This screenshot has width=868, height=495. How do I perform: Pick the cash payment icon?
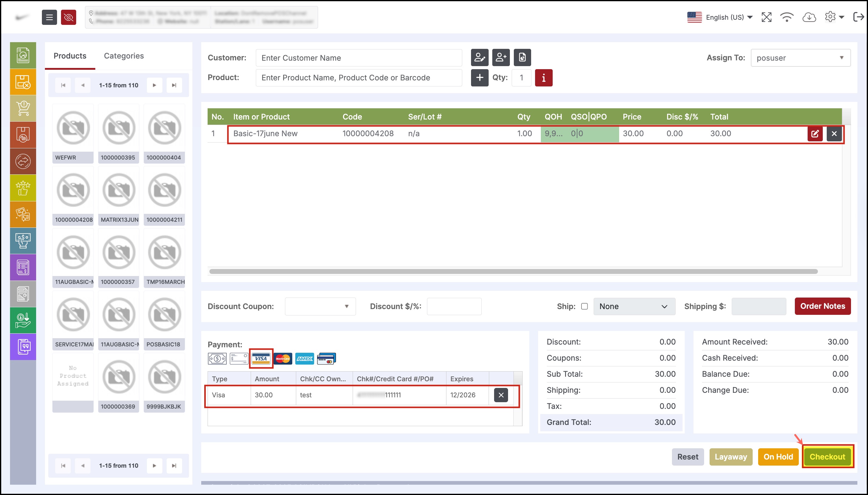217,358
